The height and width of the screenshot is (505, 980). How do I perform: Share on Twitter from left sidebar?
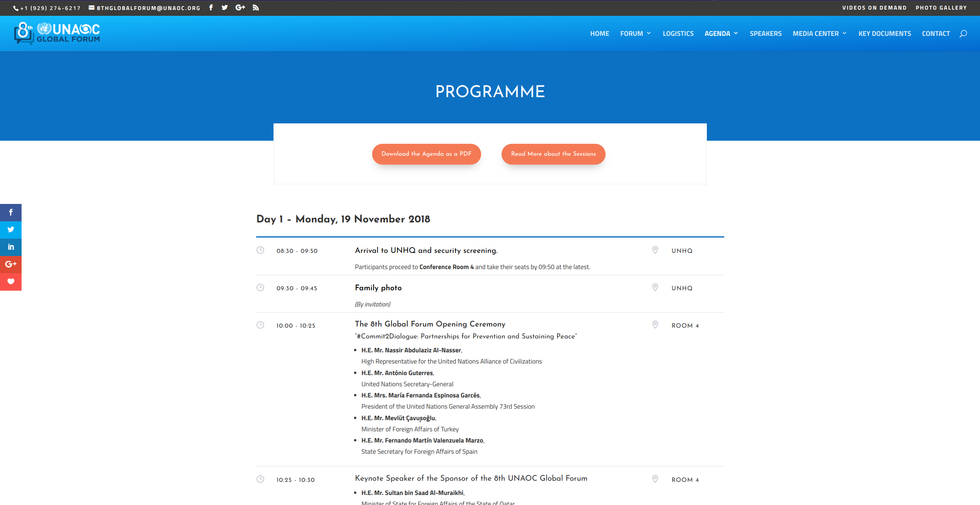click(11, 230)
